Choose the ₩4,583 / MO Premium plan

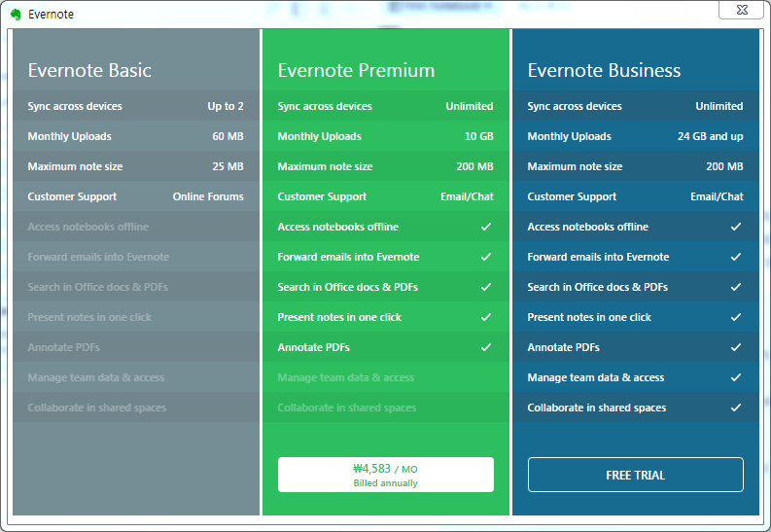[x=385, y=475]
